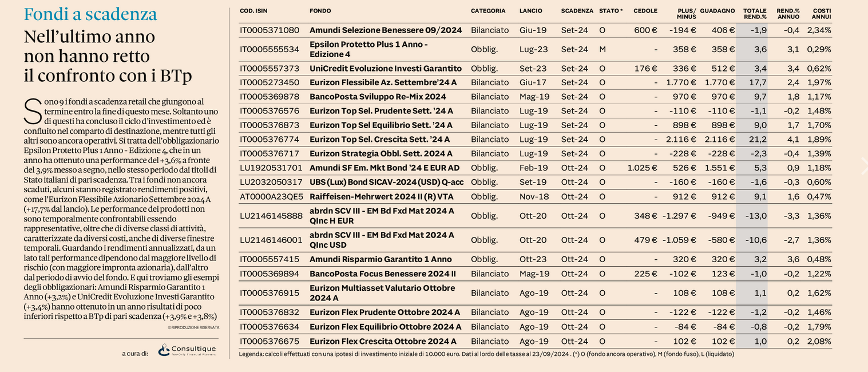The height and width of the screenshot is (372, 868).
Task: Select fund 'Amundi Risparmio Garantito 1 Anno'
Action: click(381, 259)
